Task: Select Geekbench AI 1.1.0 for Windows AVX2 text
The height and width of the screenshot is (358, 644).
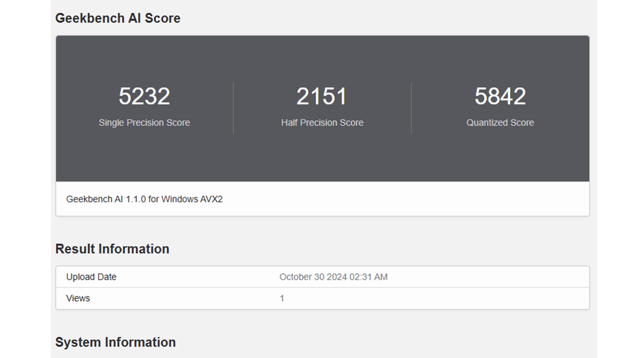Action: click(x=144, y=199)
